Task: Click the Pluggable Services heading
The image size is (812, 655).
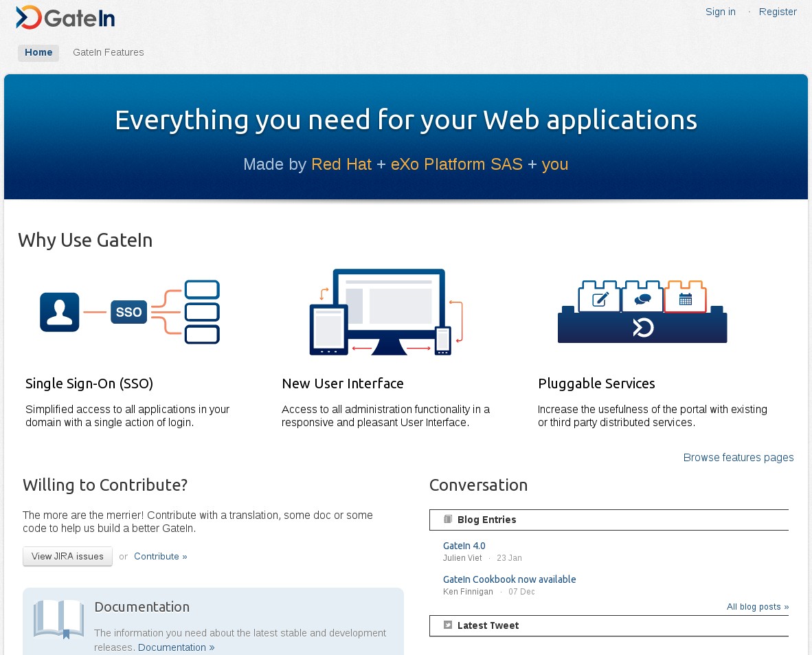Action: 596,384
